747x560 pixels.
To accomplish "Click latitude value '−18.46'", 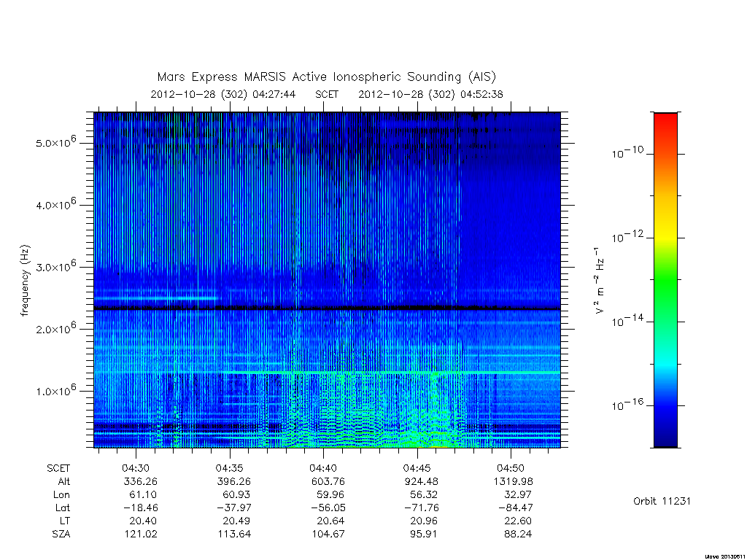I will pyautogui.click(x=139, y=507).
